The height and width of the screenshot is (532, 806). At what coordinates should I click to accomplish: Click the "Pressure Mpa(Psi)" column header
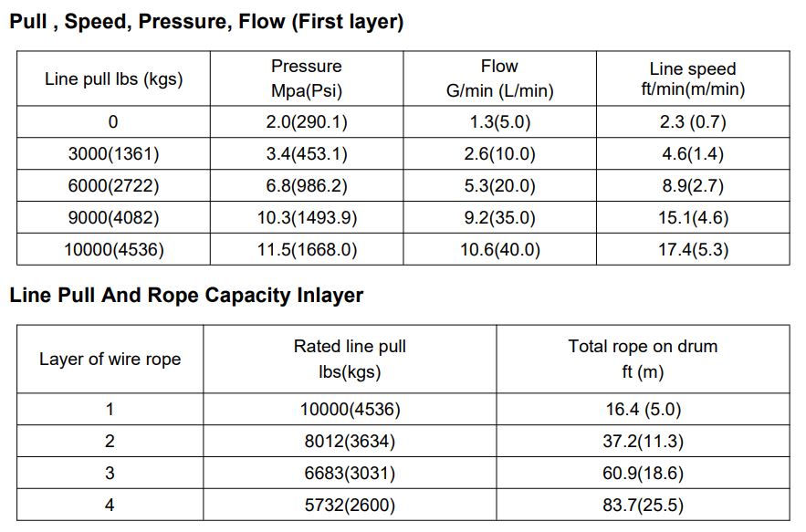(307, 78)
